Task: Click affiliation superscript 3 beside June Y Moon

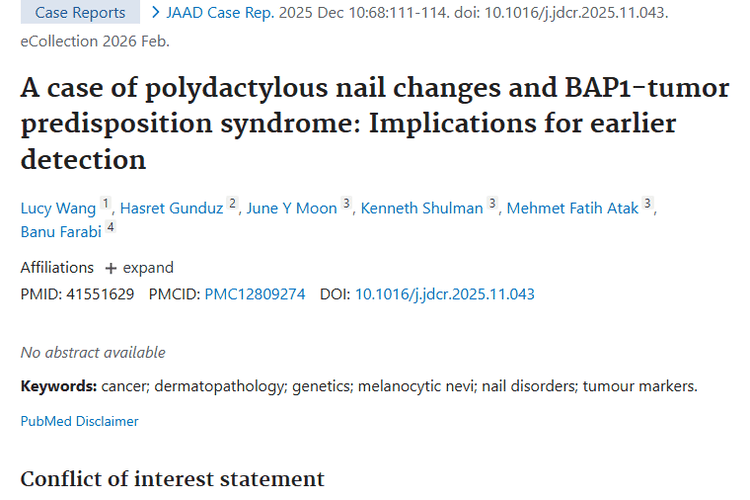Action: [347, 204]
